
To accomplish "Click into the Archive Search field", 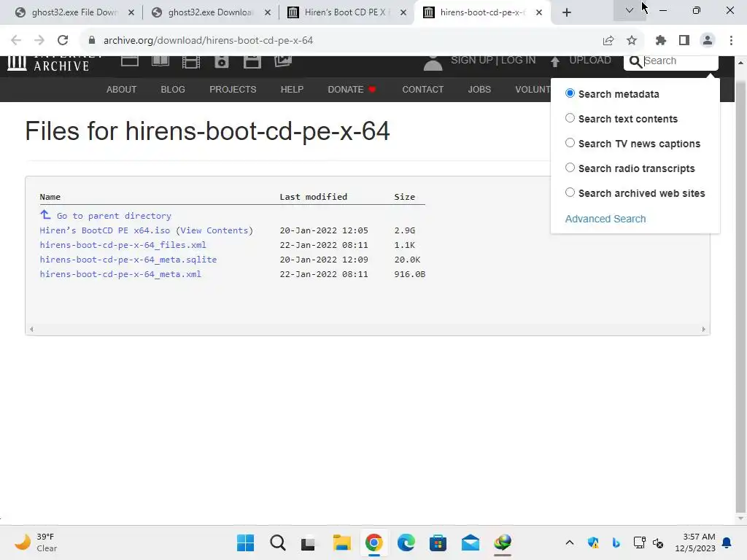I will [679, 61].
